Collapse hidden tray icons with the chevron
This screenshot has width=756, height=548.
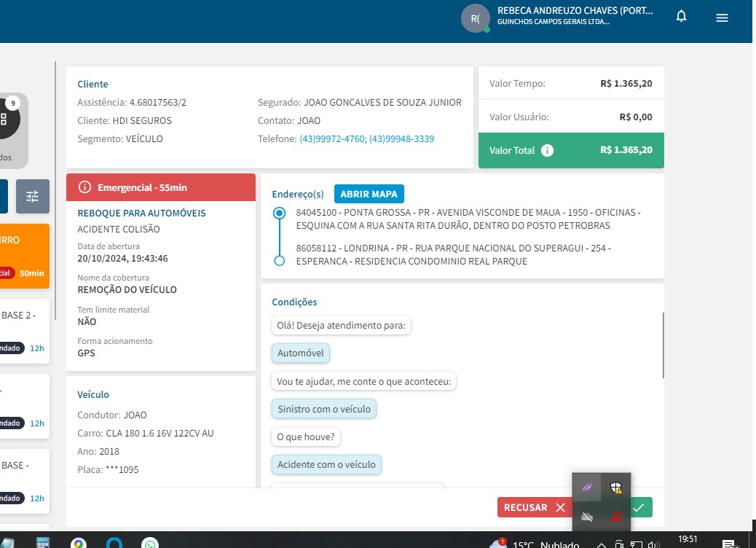pyautogui.click(x=602, y=544)
